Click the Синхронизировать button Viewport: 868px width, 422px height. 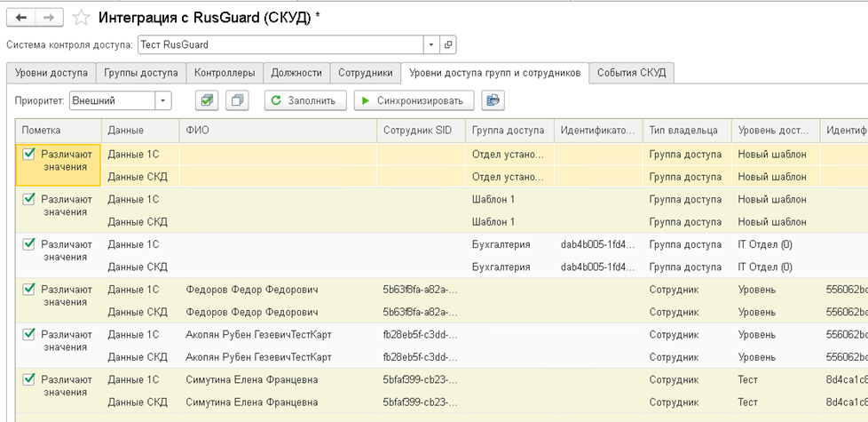[x=414, y=100]
